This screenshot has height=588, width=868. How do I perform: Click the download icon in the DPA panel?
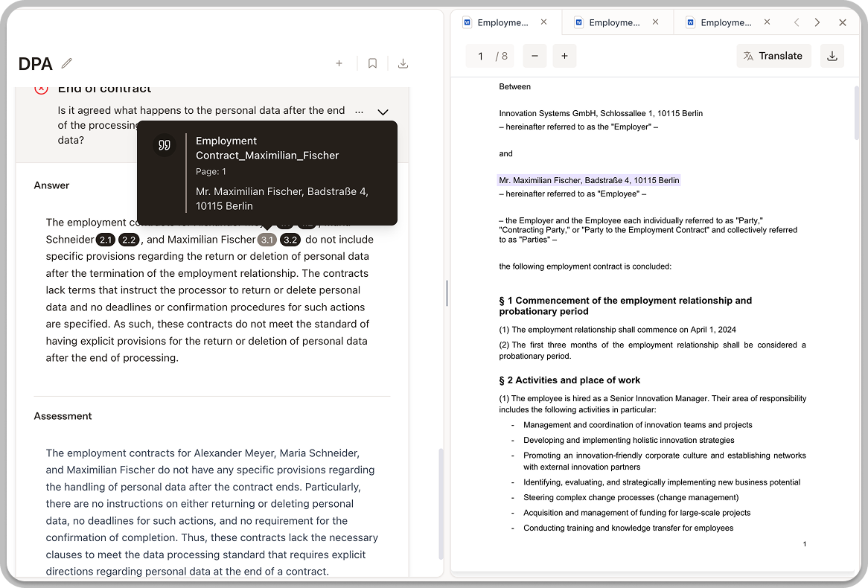pyautogui.click(x=403, y=63)
